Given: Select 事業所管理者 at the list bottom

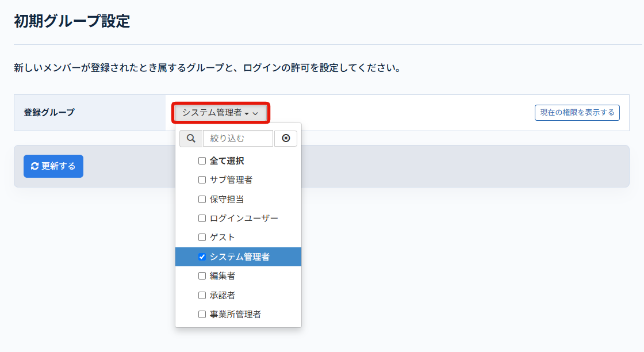Looking at the screenshot, I should click(235, 315).
